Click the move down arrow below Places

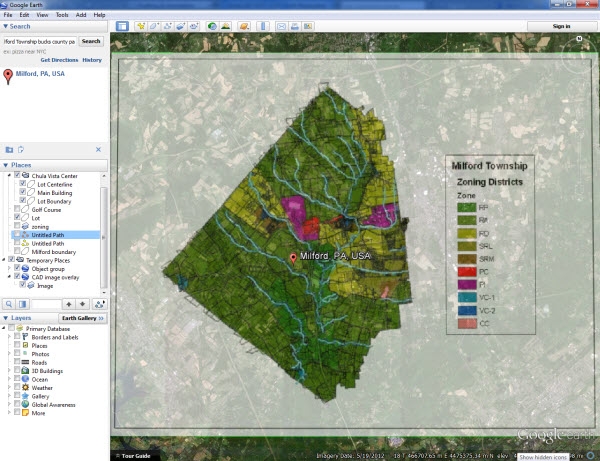coord(83,304)
